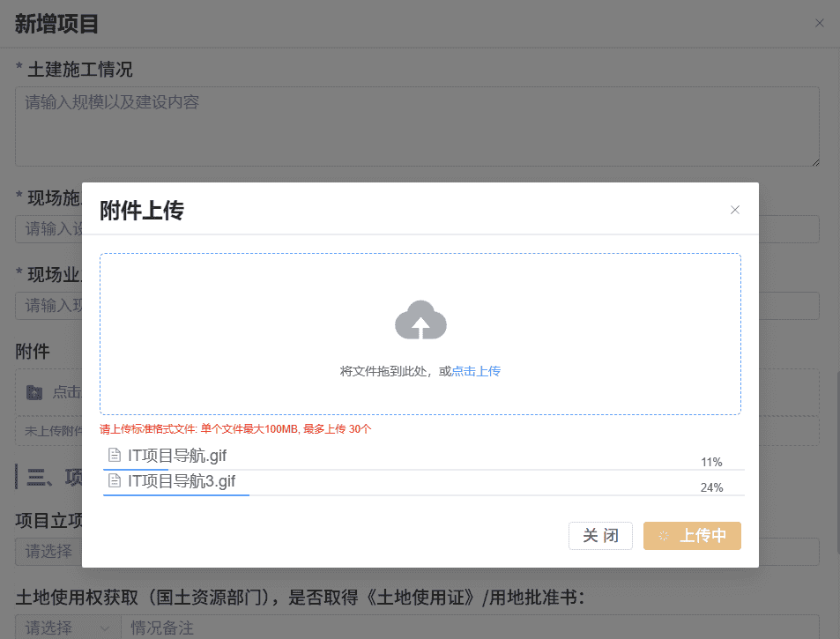Click the 上传中 button
The image size is (840, 639).
[692, 535]
